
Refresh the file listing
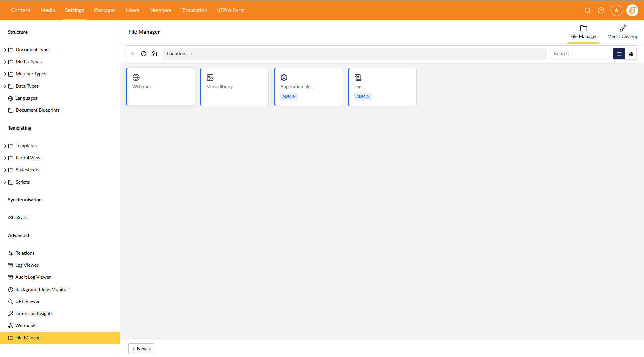point(144,54)
